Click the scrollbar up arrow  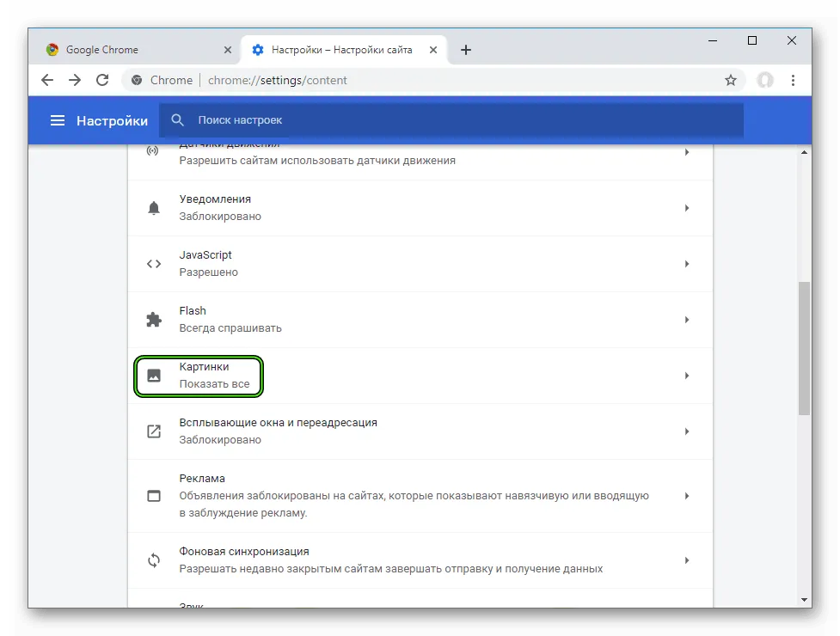pos(804,153)
